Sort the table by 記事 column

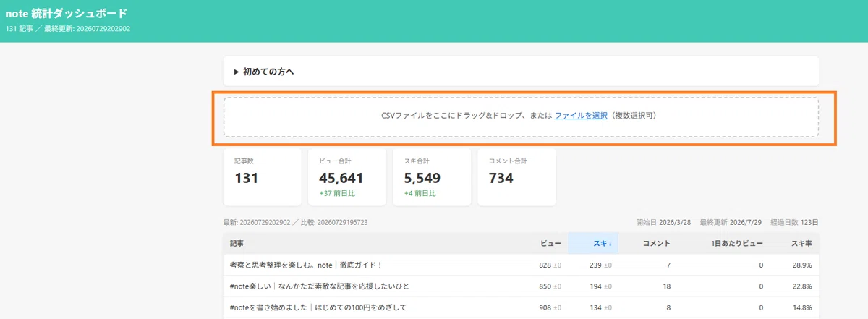point(237,244)
